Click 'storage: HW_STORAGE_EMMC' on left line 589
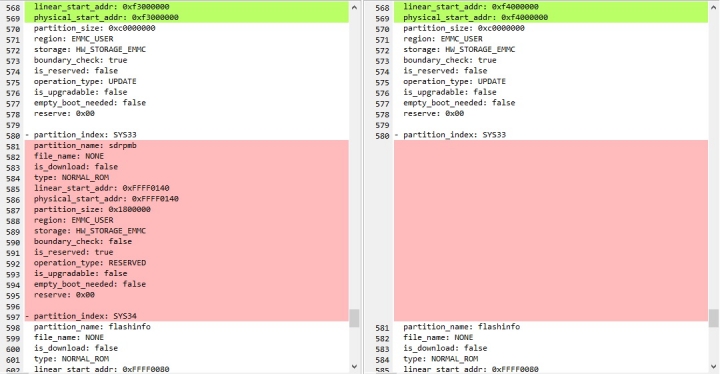720x374 pixels. coord(90,231)
